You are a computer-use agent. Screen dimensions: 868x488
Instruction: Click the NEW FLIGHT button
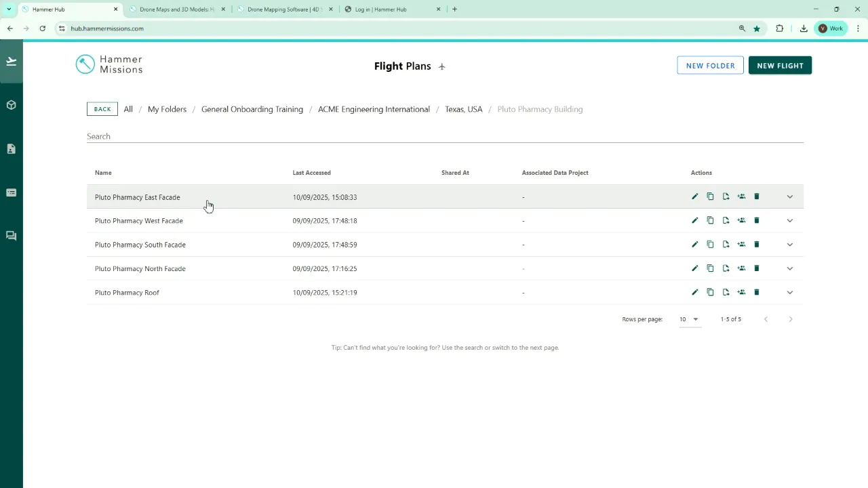[780, 66]
